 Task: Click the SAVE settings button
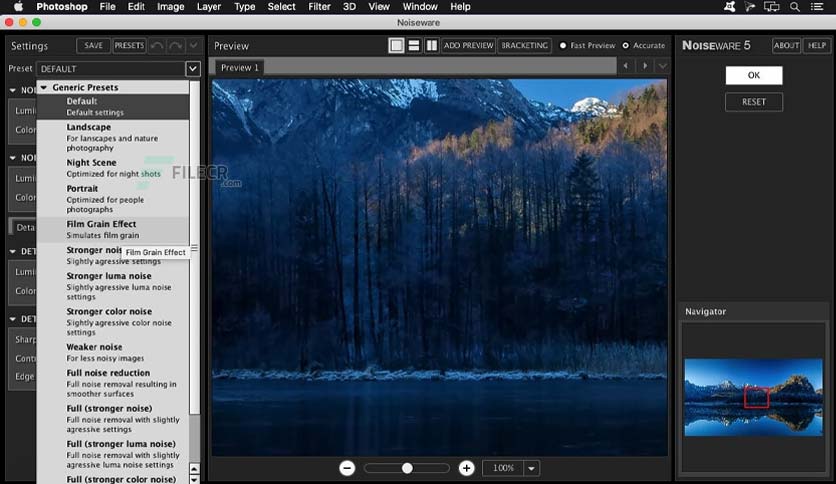point(93,45)
